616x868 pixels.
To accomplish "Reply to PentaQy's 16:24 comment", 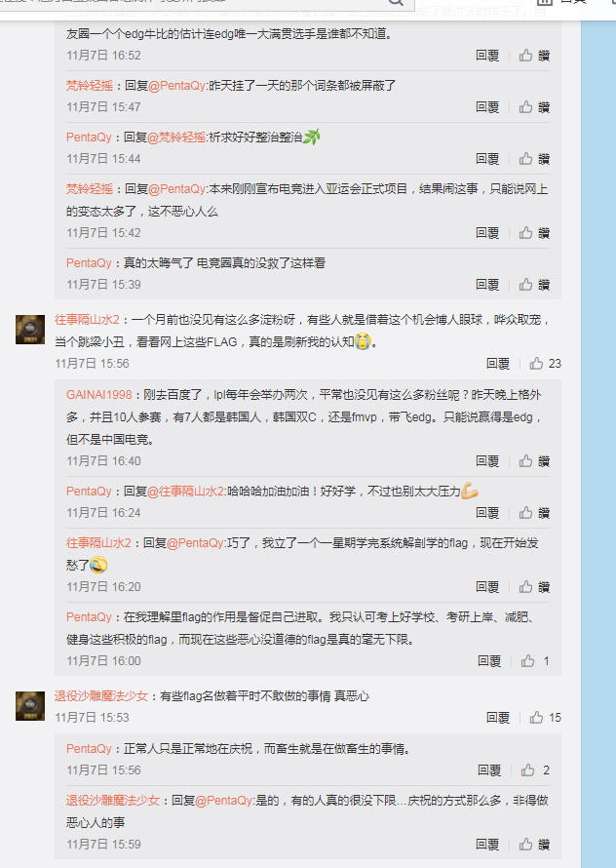I will [x=487, y=513].
